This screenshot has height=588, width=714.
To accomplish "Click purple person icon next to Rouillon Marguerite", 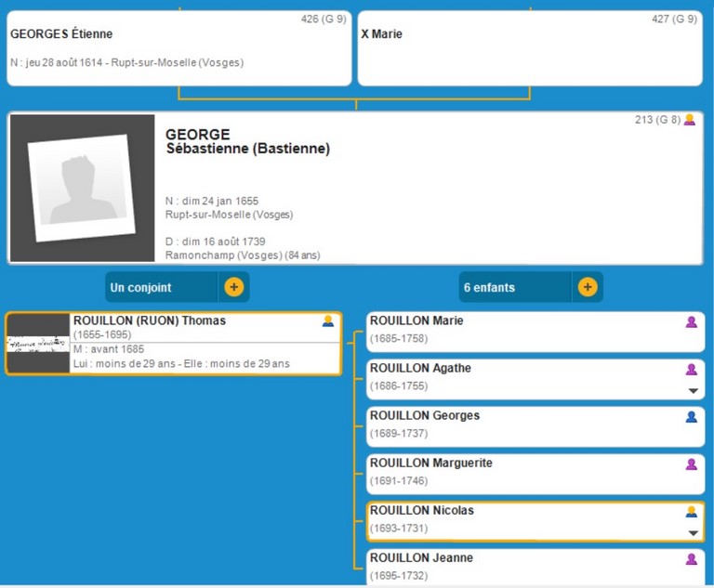I will (691, 464).
